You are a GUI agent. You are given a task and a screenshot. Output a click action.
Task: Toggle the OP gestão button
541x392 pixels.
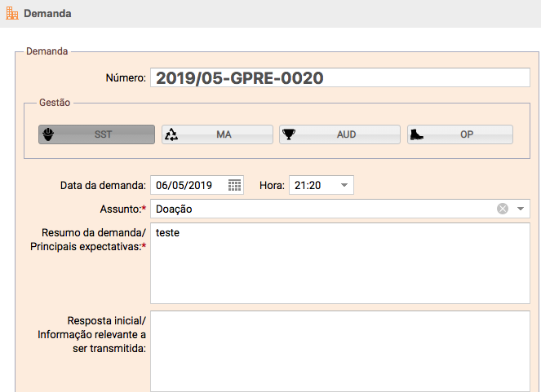pyautogui.click(x=460, y=134)
